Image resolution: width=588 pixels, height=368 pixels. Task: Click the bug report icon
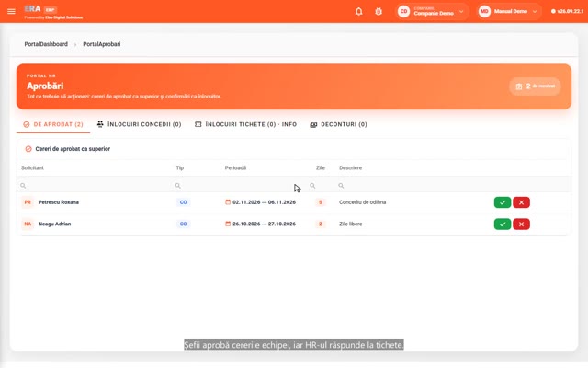(379, 12)
